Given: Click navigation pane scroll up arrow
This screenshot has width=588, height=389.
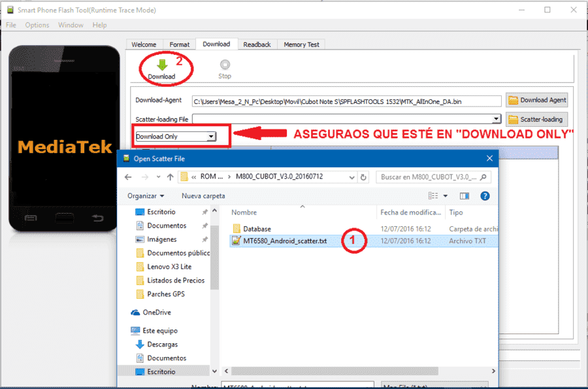Looking at the screenshot, I should 214,211.
